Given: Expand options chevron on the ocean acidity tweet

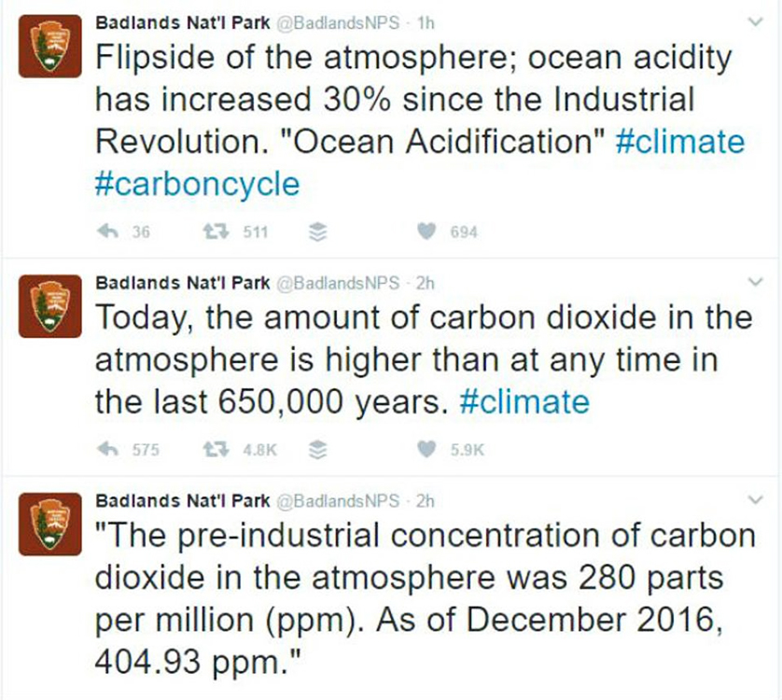Looking at the screenshot, I should [757, 22].
